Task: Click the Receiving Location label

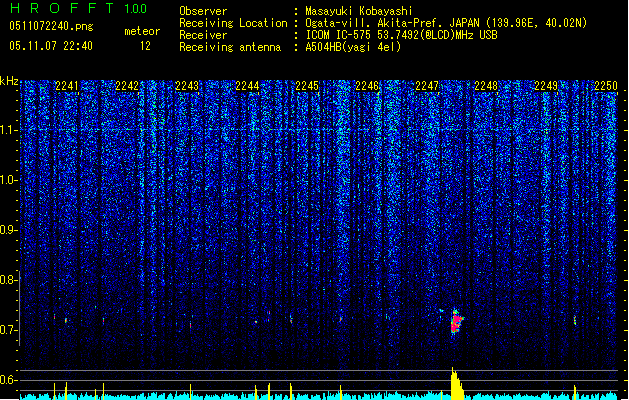Action: click(233, 23)
